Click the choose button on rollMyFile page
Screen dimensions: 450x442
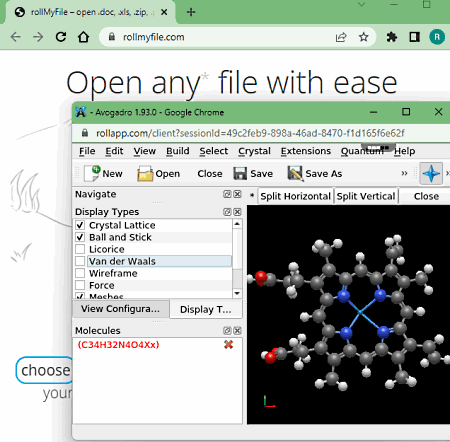(45, 370)
